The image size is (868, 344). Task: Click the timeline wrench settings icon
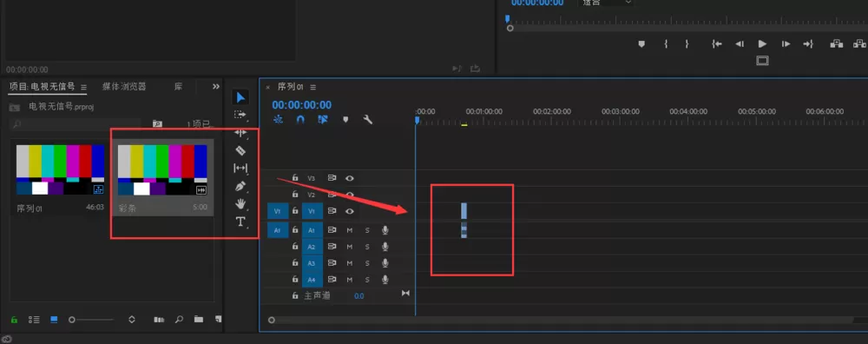coord(367,119)
